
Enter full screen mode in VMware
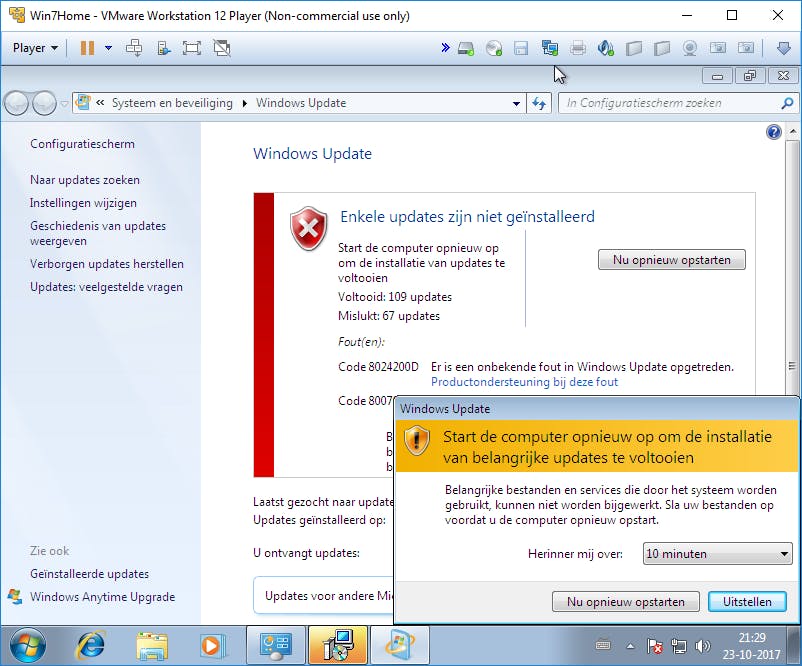pyautogui.click(x=192, y=48)
